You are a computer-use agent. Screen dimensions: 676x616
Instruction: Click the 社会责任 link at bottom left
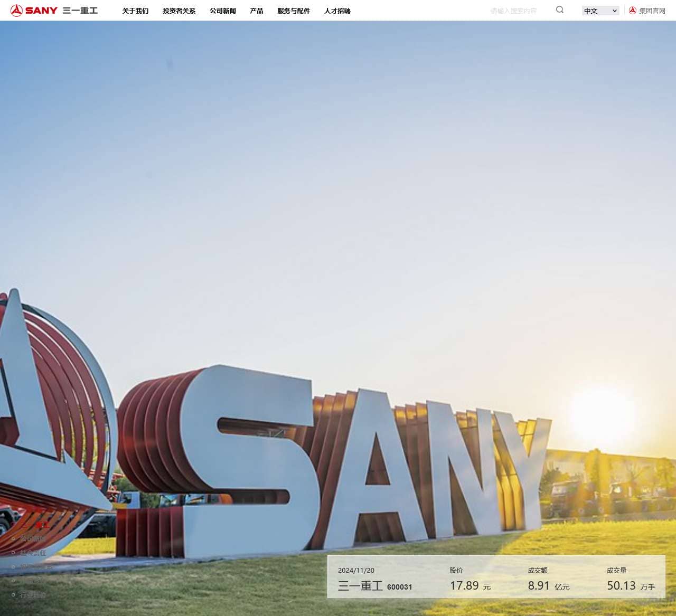(x=33, y=553)
